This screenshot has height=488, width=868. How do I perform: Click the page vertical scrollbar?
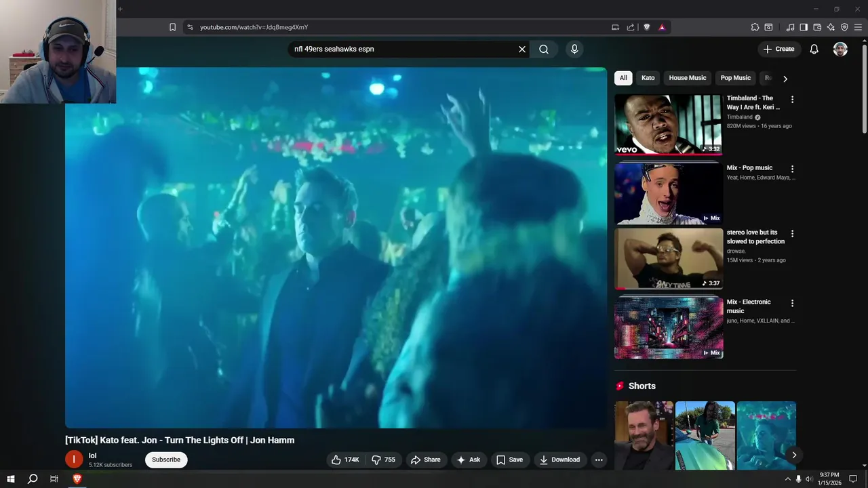point(864,88)
